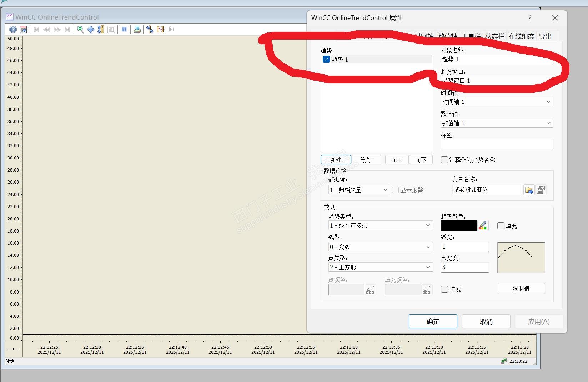588x382 pixels.
Task: Select the move trend area tool
Action: point(91,30)
